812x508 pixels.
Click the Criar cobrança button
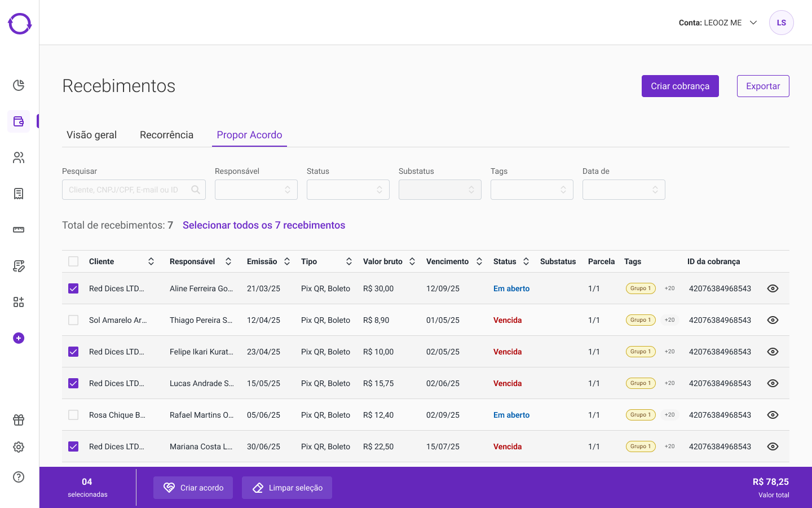point(680,86)
